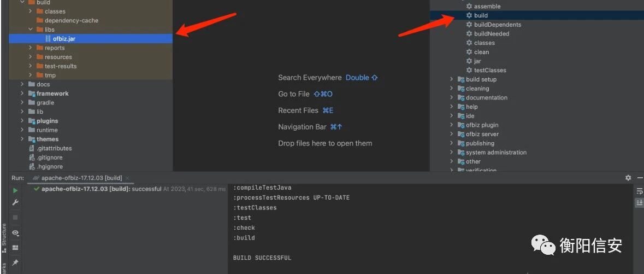644x274 pixels.
Task: Run the jar Gradle task
Action: tap(477, 61)
